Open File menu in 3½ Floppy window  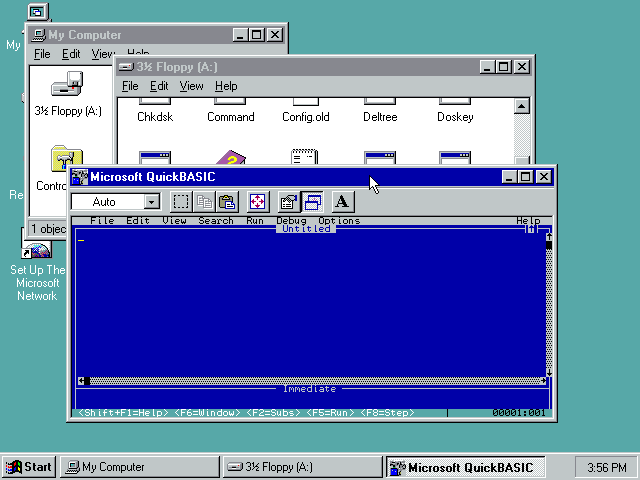(130, 86)
